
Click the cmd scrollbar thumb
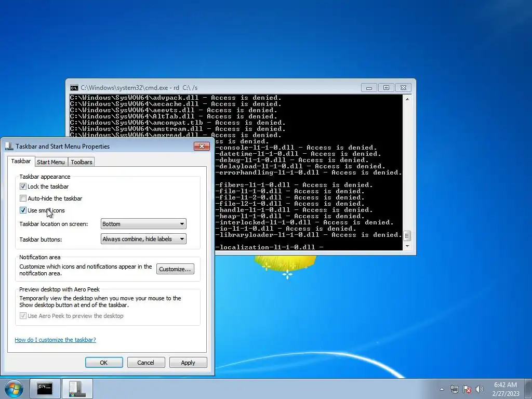pyautogui.click(x=407, y=235)
